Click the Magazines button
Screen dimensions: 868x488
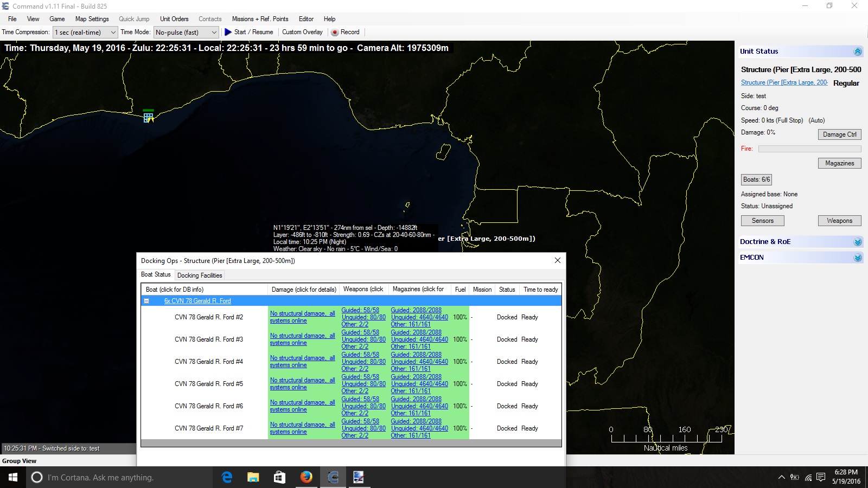pos(839,163)
